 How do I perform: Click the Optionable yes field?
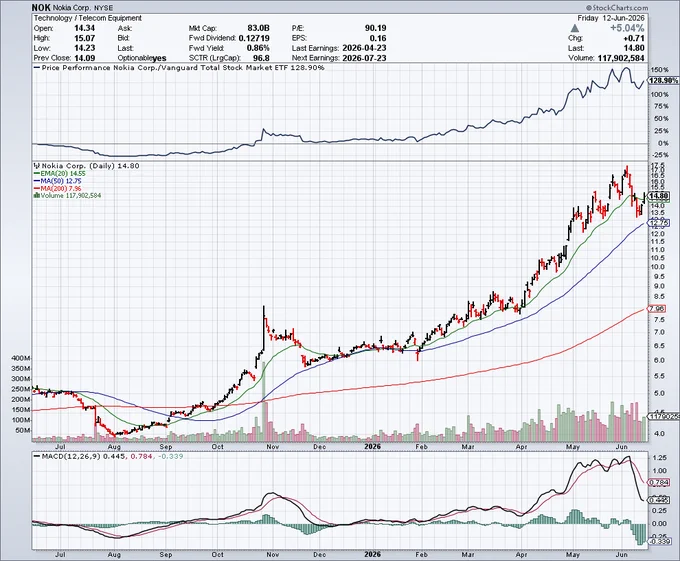tap(142, 58)
